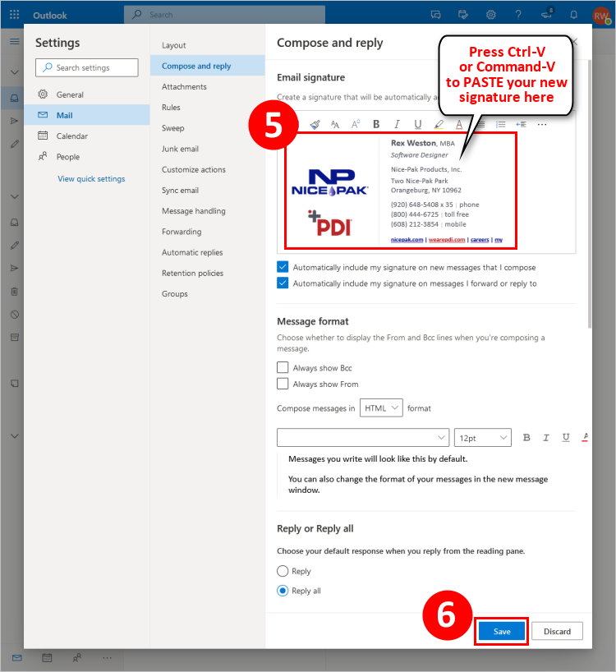This screenshot has width=616, height=672.
Task: Toggle the hamburger navigation pane icon
Action: (15, 42)
